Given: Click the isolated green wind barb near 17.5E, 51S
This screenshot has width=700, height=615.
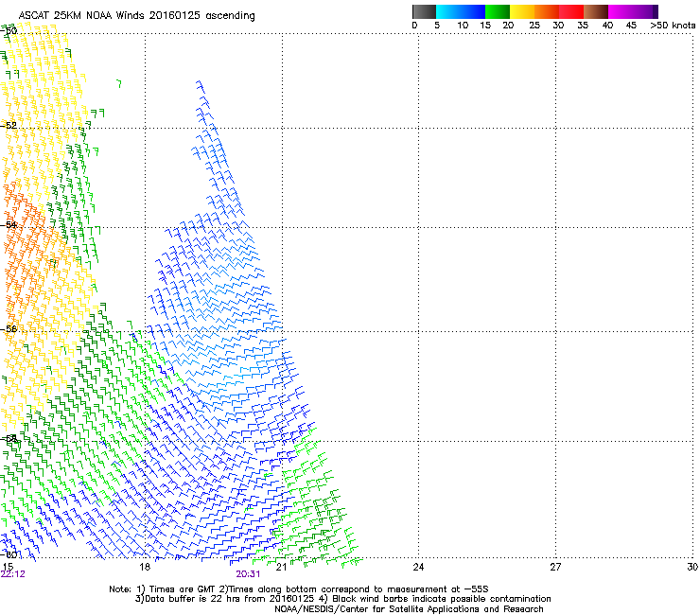Looking at the screenshot, I should [x=119, y=83].
